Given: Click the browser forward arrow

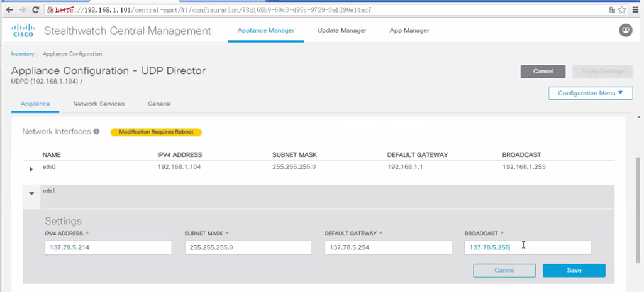Looking at the screenshot, I should click(x=21, y=10).
